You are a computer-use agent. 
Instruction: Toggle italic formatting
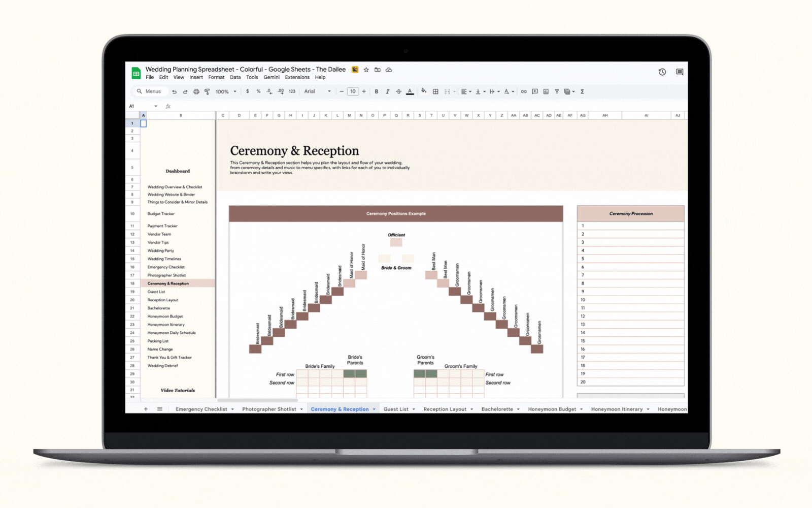pos(387,92)
